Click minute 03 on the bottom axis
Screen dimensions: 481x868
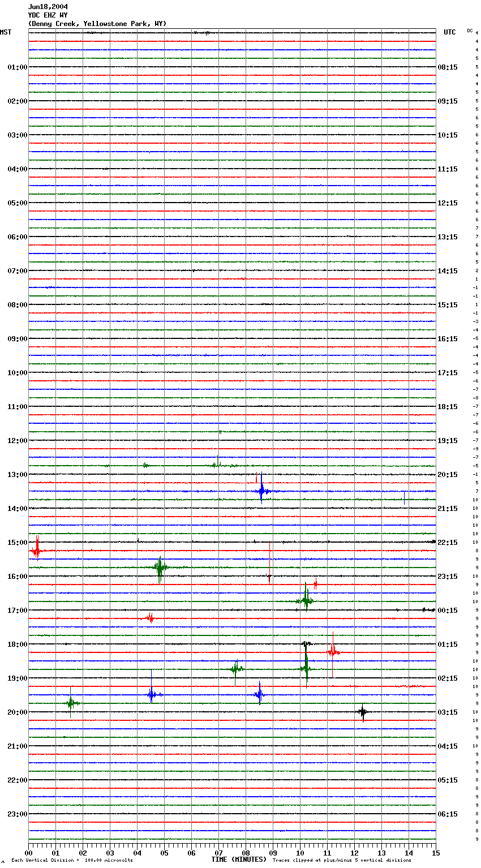point(110,853)
